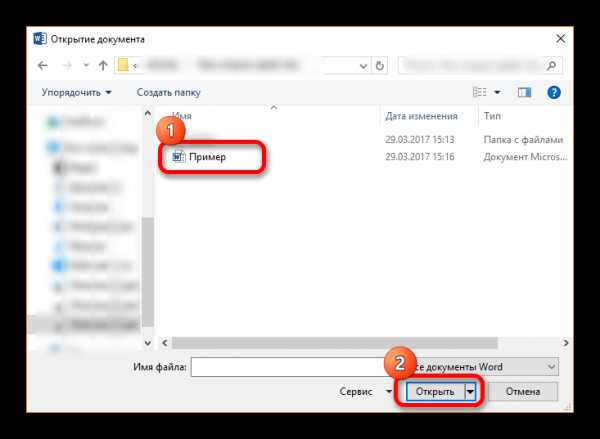Click right arrow of horizontal scrollbar

(x=566, y=343)
